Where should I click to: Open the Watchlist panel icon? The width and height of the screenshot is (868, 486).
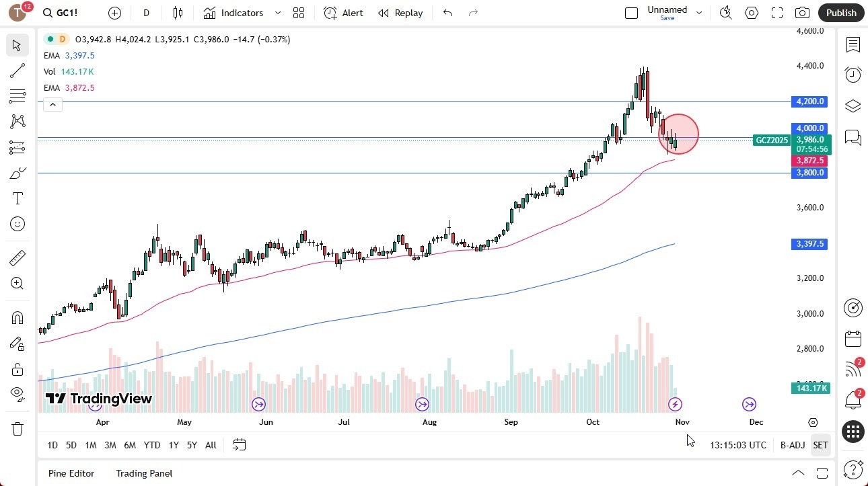pos(853,45)
